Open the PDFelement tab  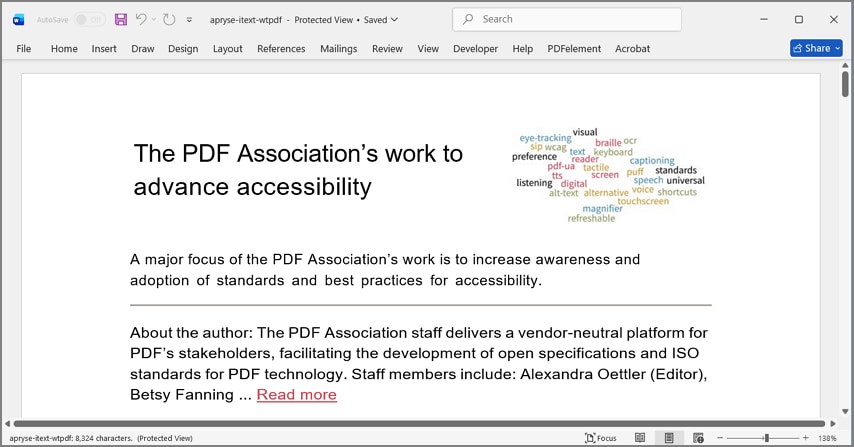(x=574, y=48)
